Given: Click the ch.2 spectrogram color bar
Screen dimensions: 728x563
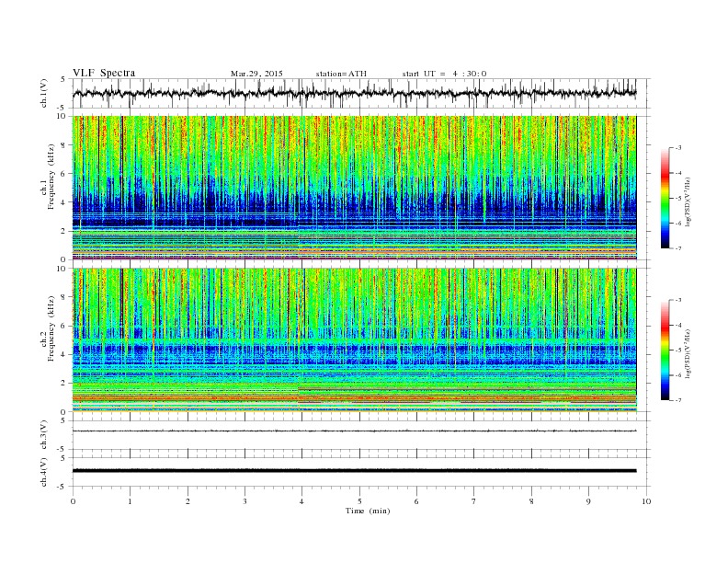Looking at the screenshot, I should point(665,350).
